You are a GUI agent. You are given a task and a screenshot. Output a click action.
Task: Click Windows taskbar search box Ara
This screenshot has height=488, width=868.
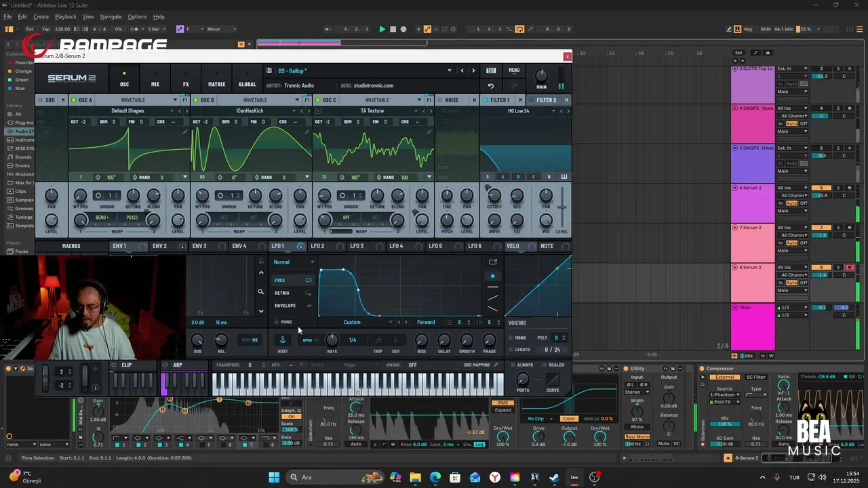point(335,477)
